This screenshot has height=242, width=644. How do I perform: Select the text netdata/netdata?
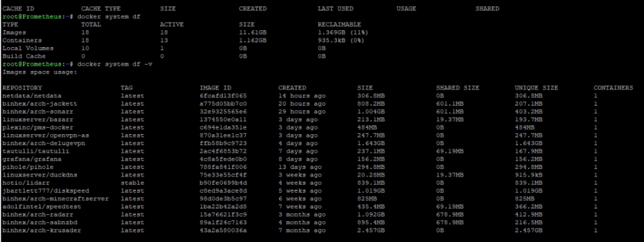(32, 96)
